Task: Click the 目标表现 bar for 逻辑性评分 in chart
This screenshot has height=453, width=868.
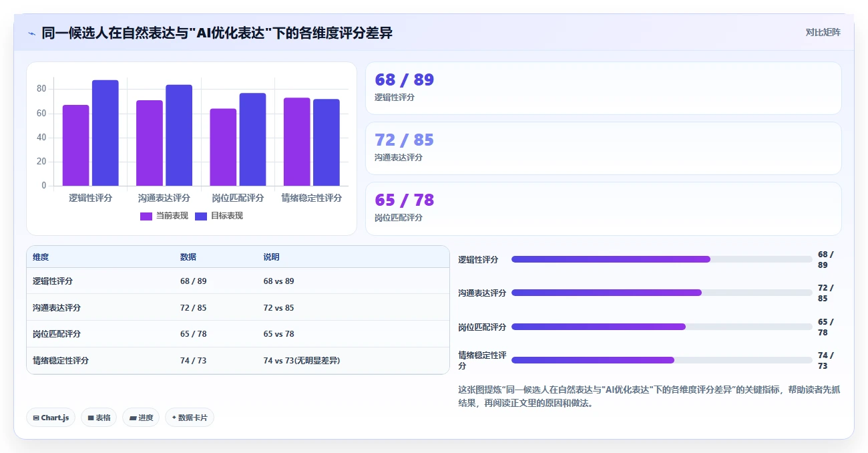Action: (x=105, y=133)
